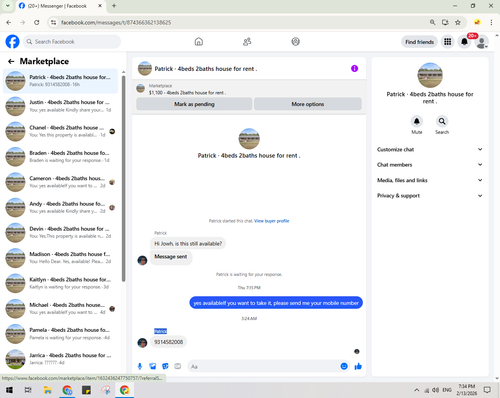Open the Menu grid icon
500x398 pixels.
coord(448,42)
